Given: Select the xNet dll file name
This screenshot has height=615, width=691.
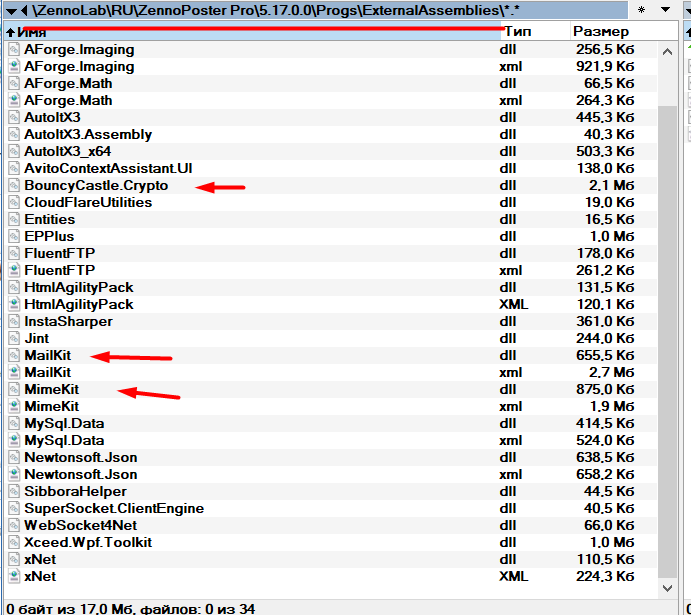Looking at the screenshot, I should click(40, 559).
